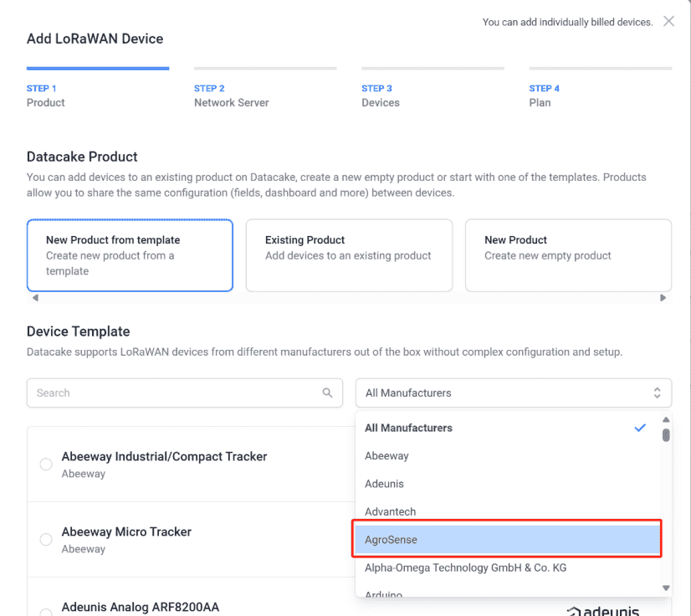
Task: Click the manufacturer list scroll-up arrow
Action: click(666, 419)
